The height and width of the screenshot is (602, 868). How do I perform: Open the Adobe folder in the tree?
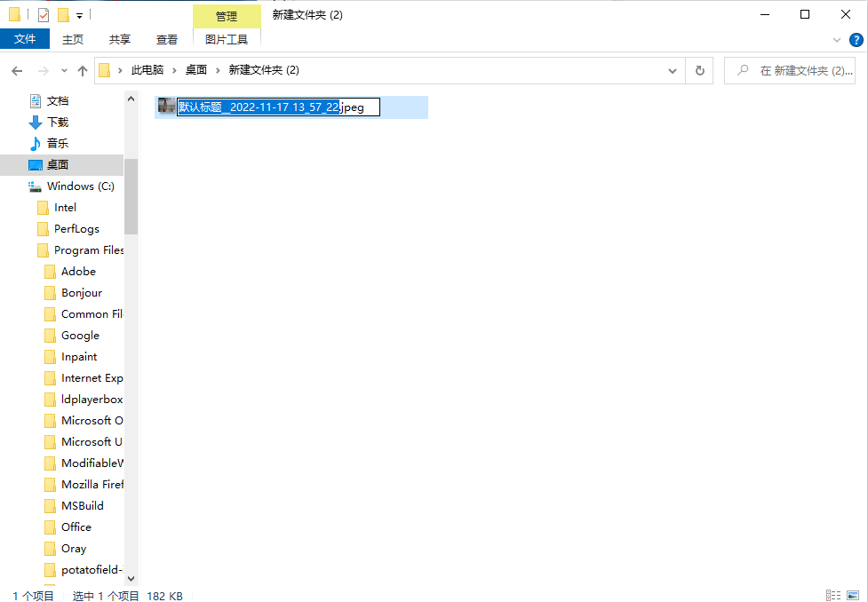pyautogui.click(x=78, y=271)
